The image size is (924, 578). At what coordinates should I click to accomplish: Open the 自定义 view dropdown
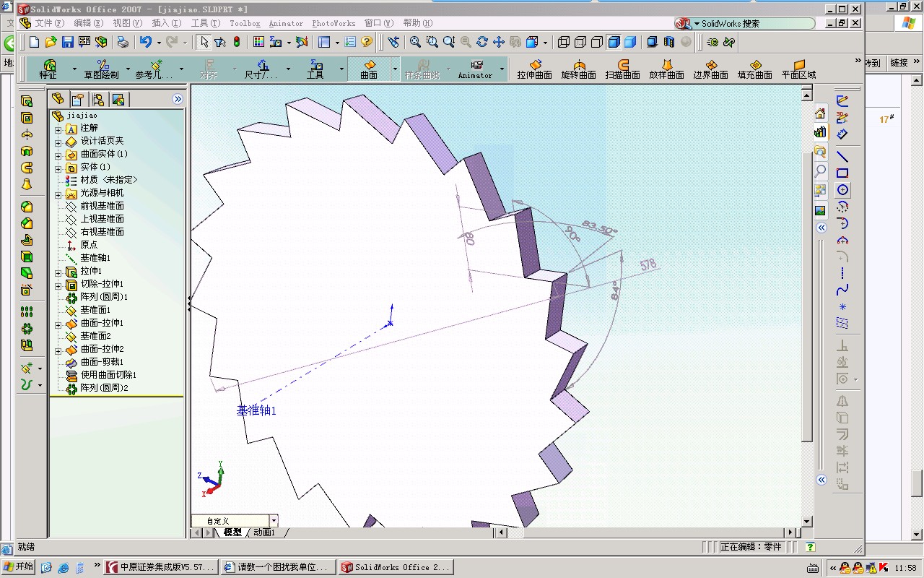(x=274, y=521)
